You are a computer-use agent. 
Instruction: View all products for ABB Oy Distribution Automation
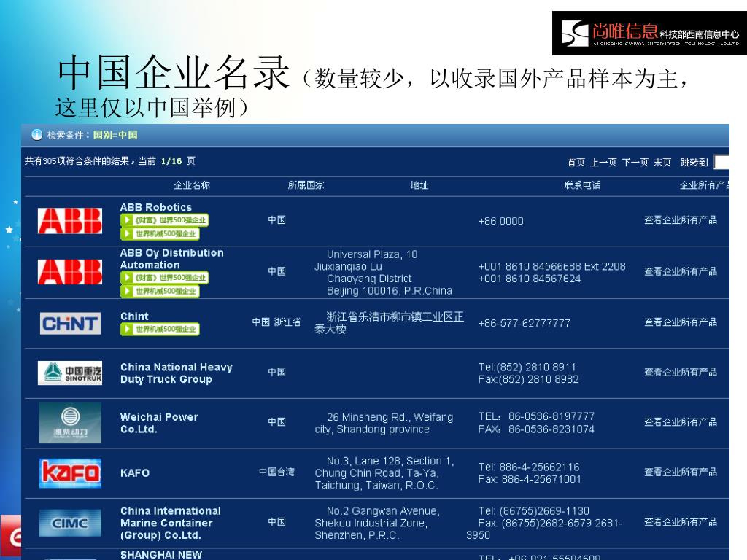tap(681, 271)
